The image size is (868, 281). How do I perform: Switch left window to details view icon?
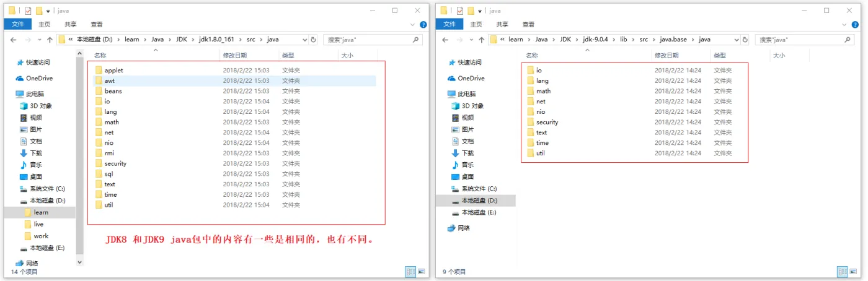[x=410, y=271]
